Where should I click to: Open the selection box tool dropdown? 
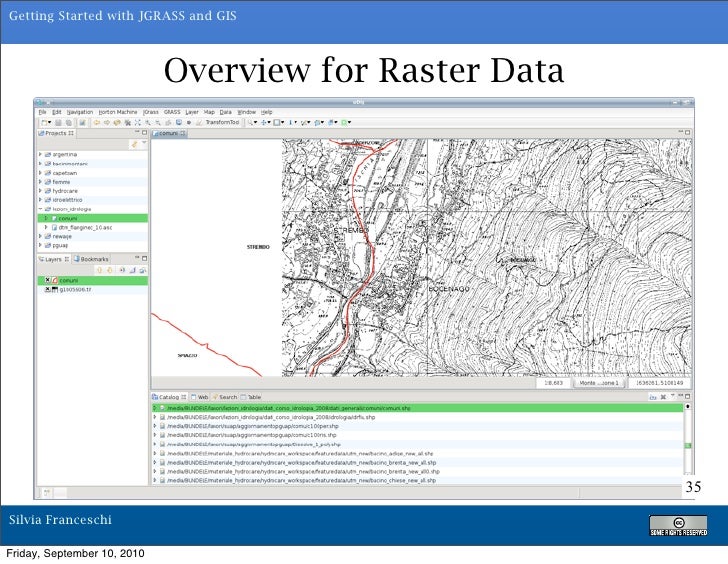[282, 123]
